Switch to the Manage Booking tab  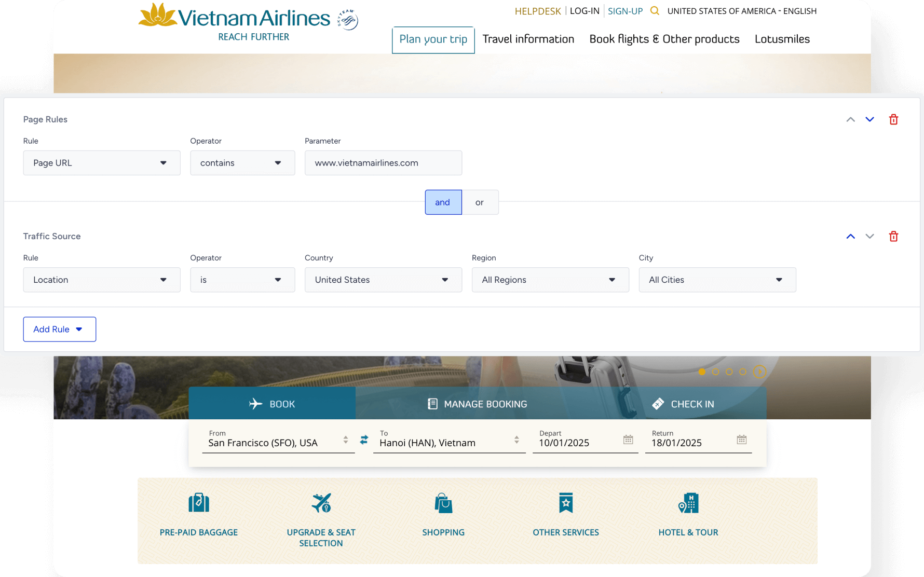(477, 404)
